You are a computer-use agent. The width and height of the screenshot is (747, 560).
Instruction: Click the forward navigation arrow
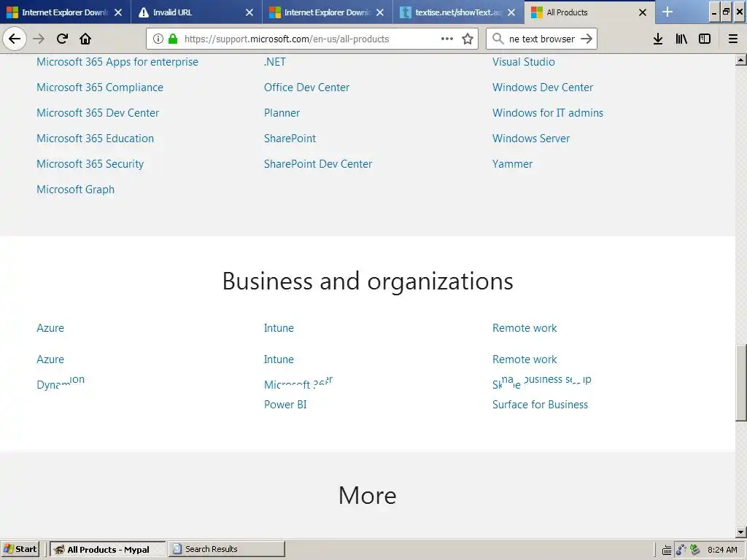tap(39, 39)
